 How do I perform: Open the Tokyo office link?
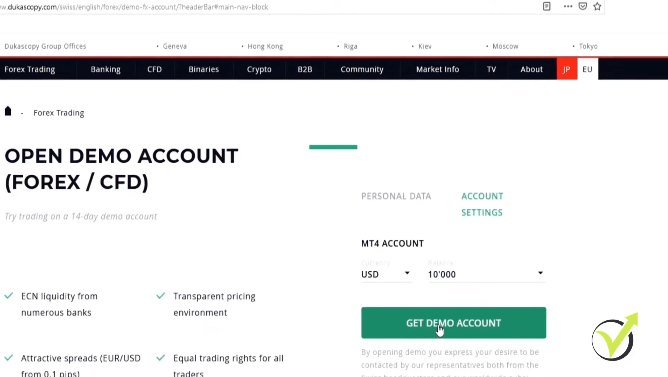pyautogui.click(x=588, y=46)
